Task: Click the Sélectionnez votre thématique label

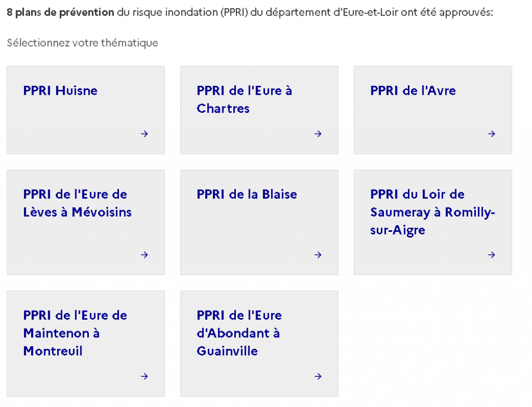Action: [x=81, y=43]
